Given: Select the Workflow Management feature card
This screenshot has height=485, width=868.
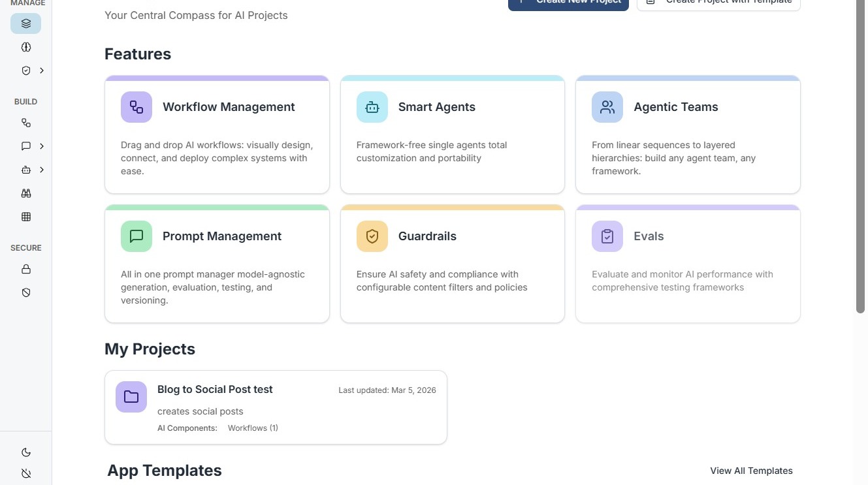Looking at the screenshot, I should [x=217, y=134].
